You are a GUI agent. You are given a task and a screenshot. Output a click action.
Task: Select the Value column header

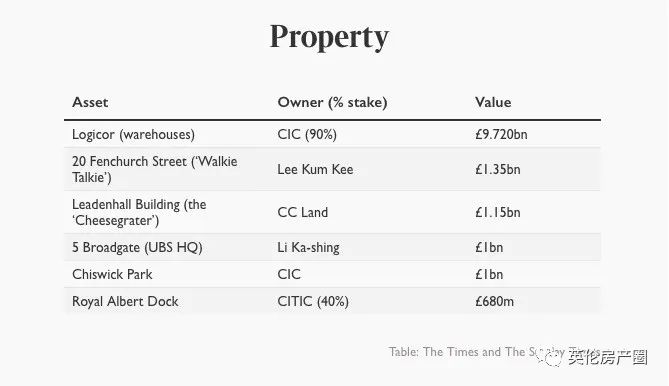493,102
